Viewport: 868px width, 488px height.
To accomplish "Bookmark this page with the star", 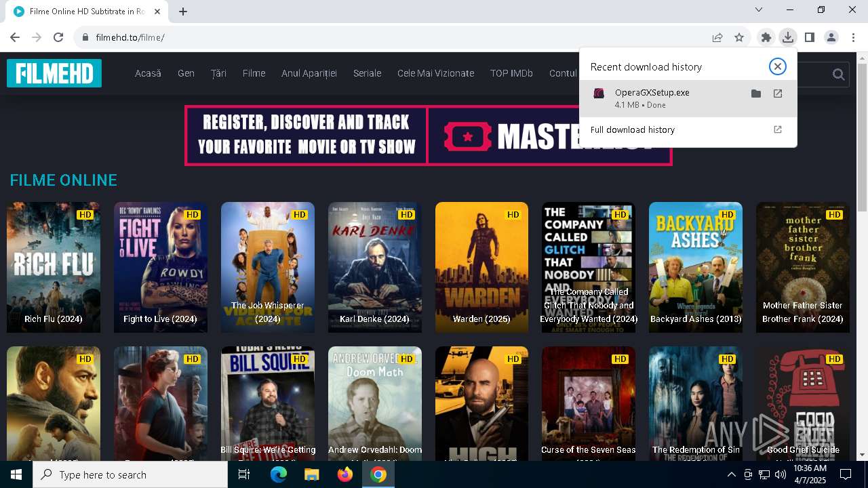I will [x=739, y=37].
